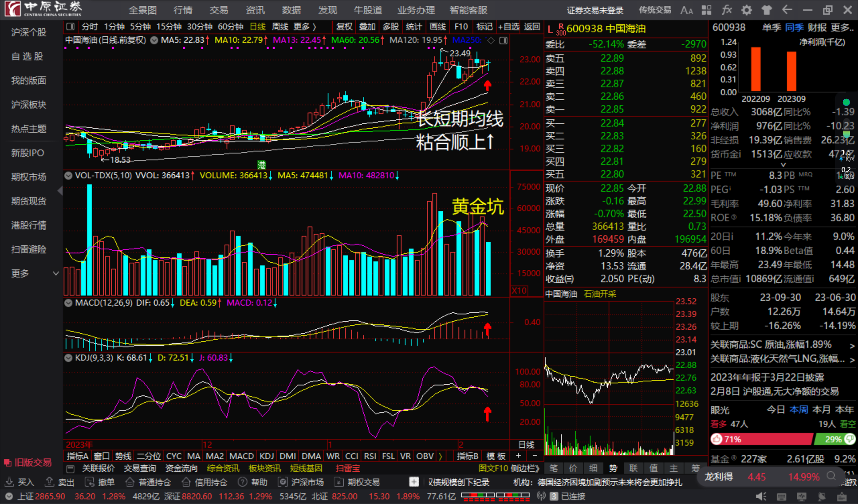Open the settings gear icon
The image size is (858, 504).
click(746, 10)
